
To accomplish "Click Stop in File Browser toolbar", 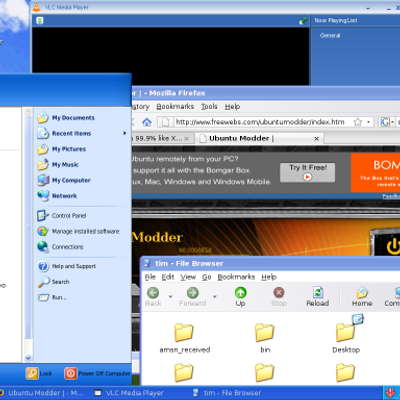I will pos(279,297).
